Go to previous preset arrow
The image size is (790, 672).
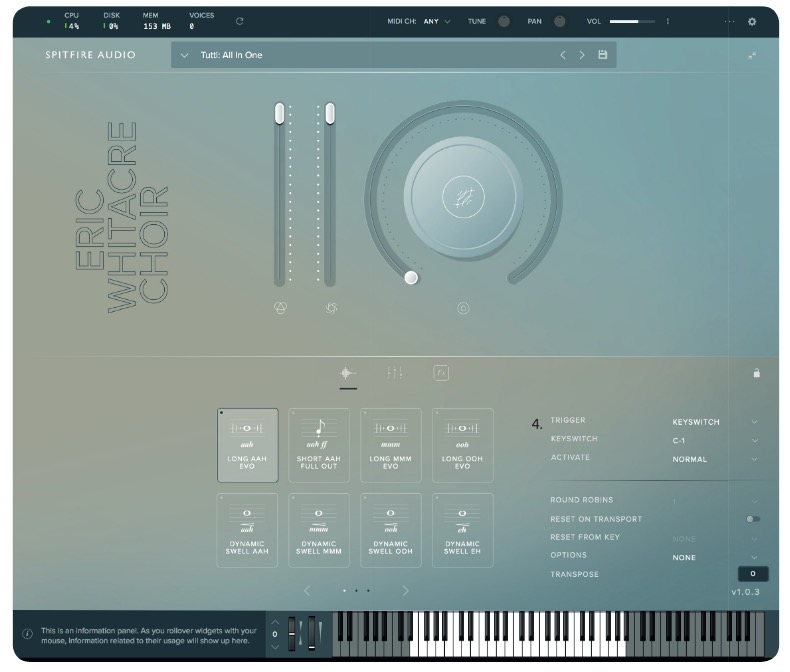(563, 55)
